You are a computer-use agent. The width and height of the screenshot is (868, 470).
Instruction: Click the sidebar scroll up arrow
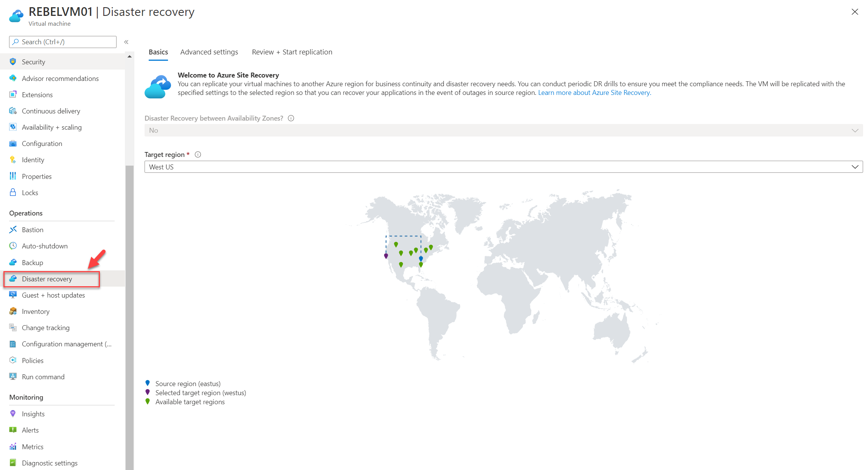pyautogui.click(x=129, y=56)
